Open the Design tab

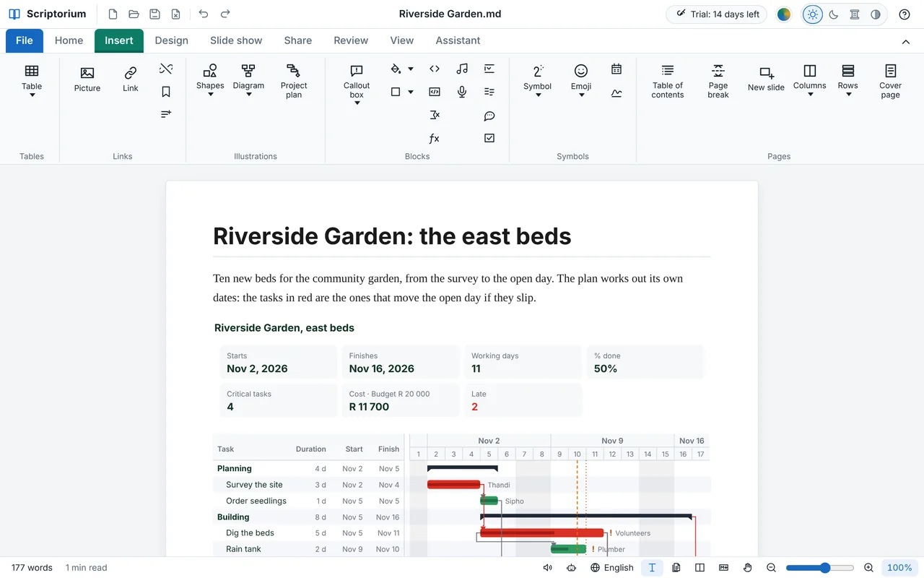click(x=172, y=40)
